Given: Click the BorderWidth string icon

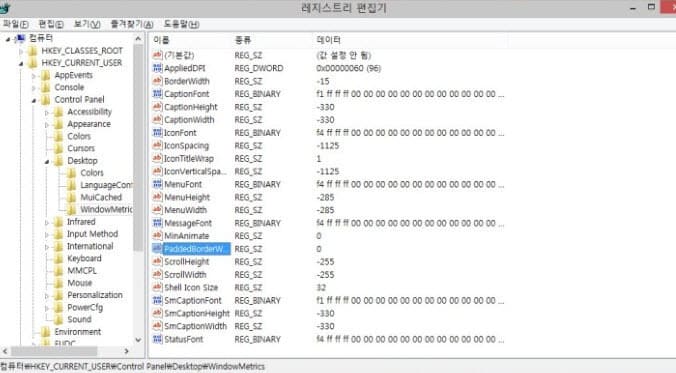Looking at the screenshot, I should coord(157,81).
